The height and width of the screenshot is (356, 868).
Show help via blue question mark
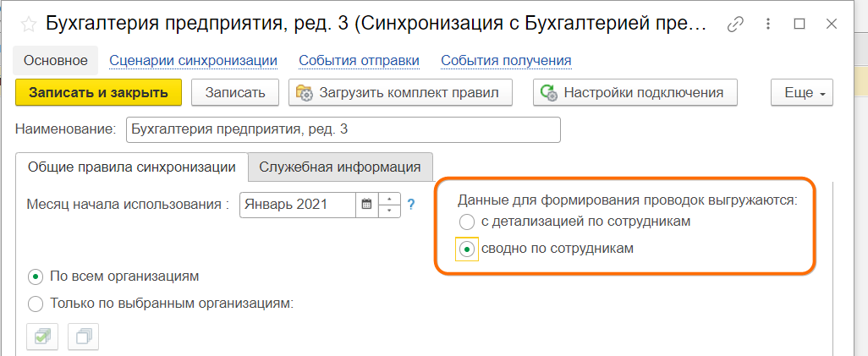[x=411, y=205]
